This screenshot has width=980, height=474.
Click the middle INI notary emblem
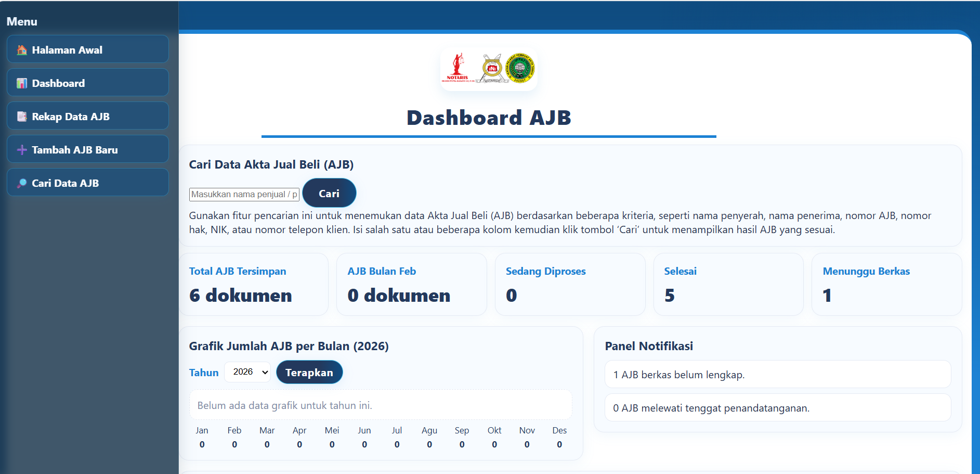coord(491,69)
